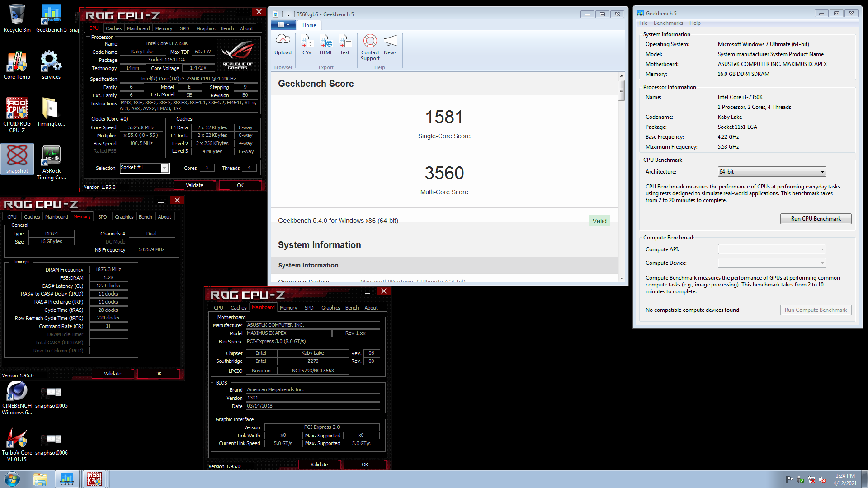This screenshot has height=488, width=868.
Task: Click DRAM Frequency value 1876.3 MHz
Action: click(x=108, y=269)
